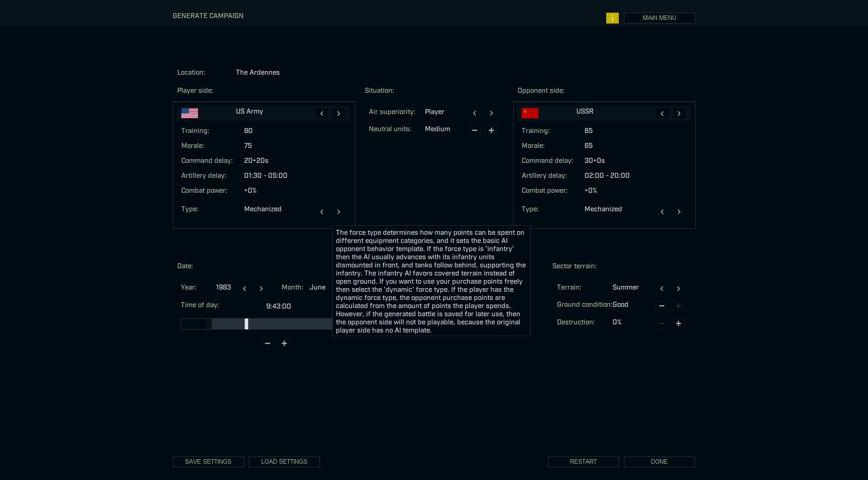Screen dimensions: 868x480
Task: Open the Main Menu
Action: pyautogui.click(x=659, y=18)
